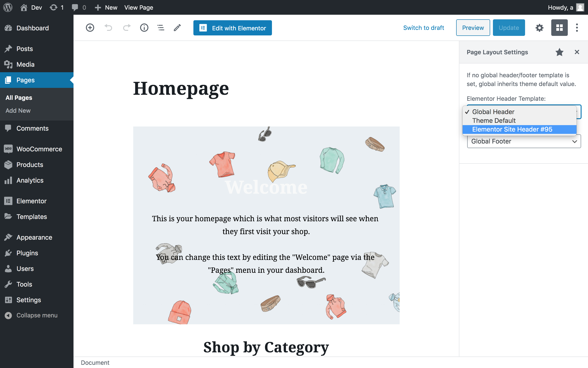Open the Templates menu

click(x=37, y=217)
